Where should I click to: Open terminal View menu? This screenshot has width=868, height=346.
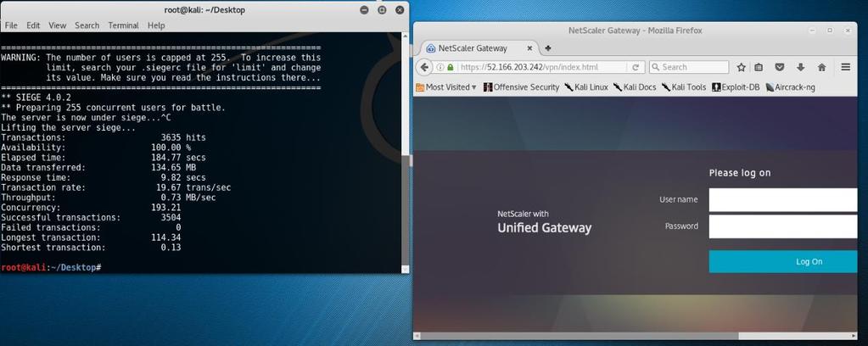pyautogui.click(x=57, y=25)
